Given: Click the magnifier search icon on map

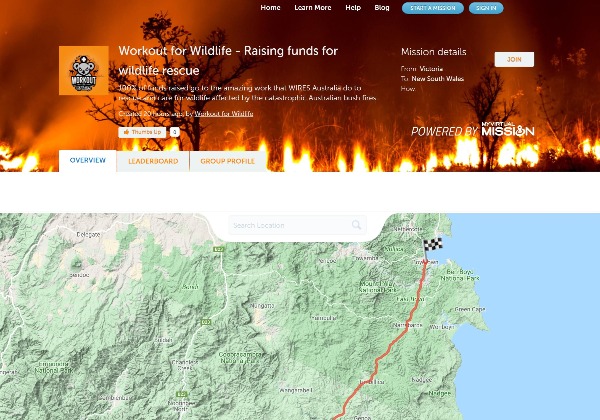Looking at the screenshot, I should click(x=356, y=225).
